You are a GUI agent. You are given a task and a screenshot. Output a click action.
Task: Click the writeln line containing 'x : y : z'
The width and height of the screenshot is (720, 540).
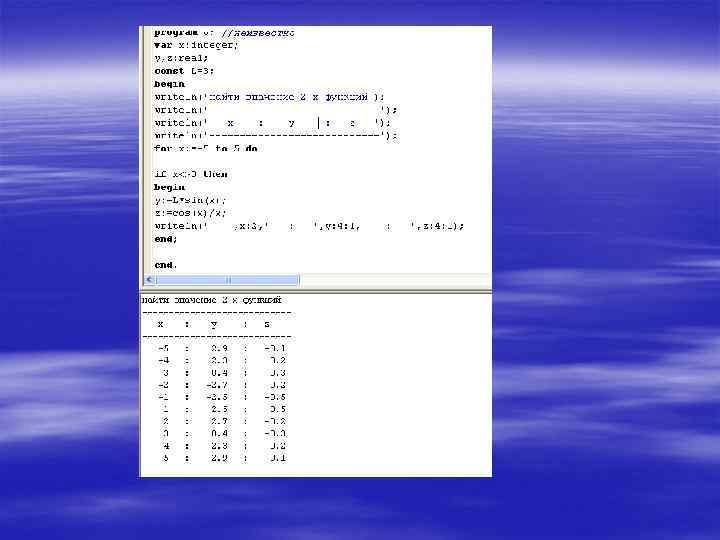click(272, 123)
